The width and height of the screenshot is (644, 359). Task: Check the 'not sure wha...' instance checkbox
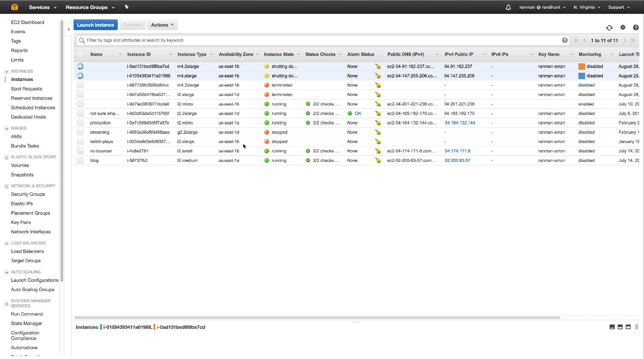coord(80,113)
